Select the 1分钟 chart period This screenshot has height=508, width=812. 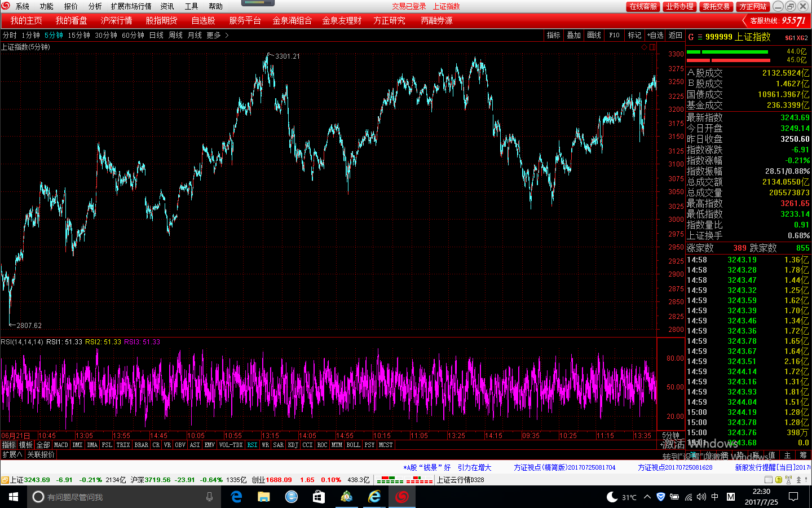[30, 35]
